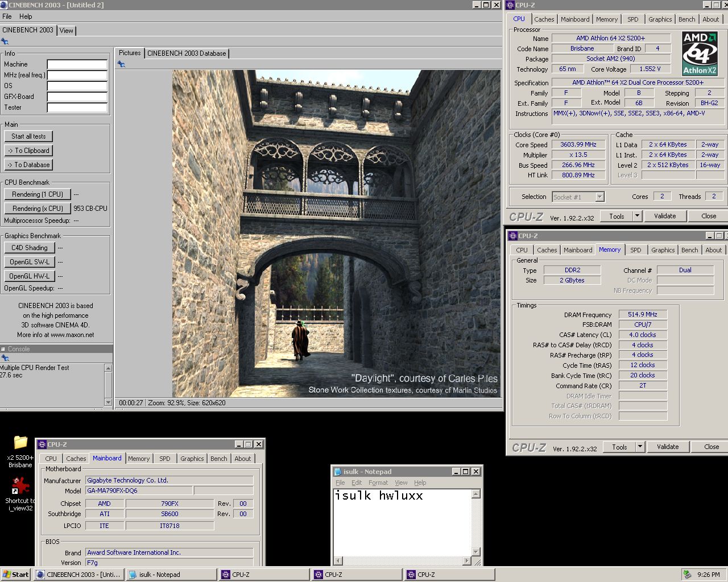Click the Notepad vertical scrollbar up arrow
The height and width of the screenshot is (582, 728).
click(x=476, y=494)
